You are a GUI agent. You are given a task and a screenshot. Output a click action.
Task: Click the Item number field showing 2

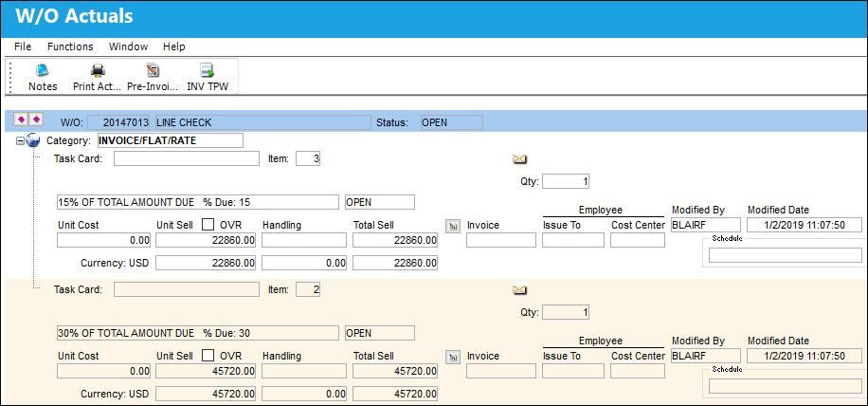pos(308,289)
